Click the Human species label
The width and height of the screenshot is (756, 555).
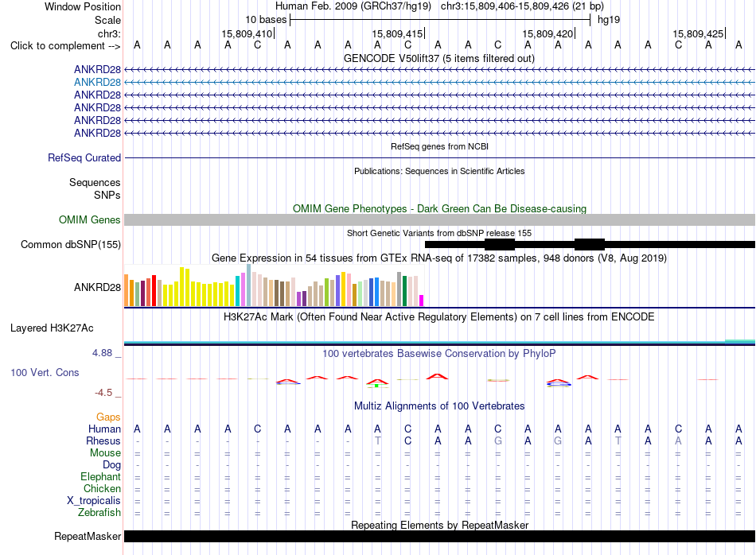click(x=104, y=429)
